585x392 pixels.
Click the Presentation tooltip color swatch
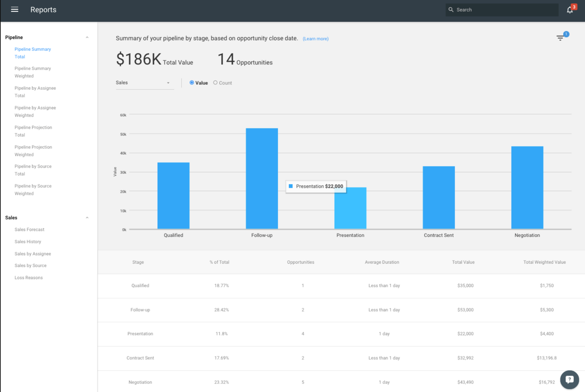tap(291, 186)
